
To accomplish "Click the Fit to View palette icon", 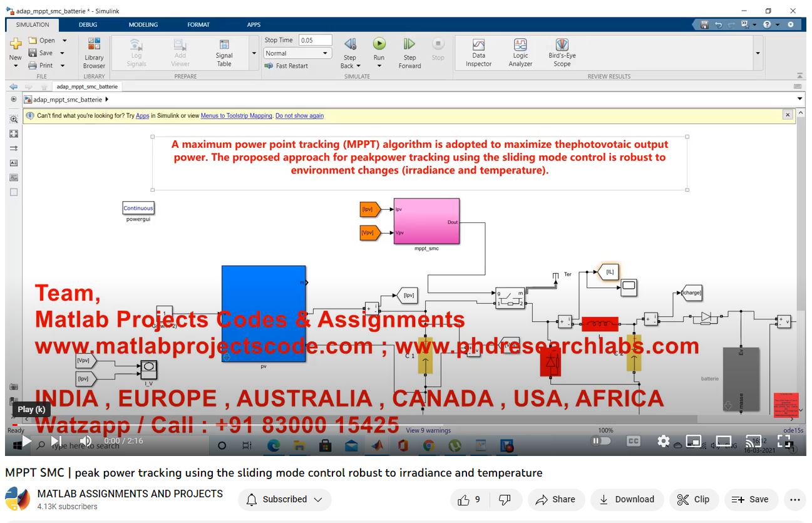I will click(x=14, y=134).
